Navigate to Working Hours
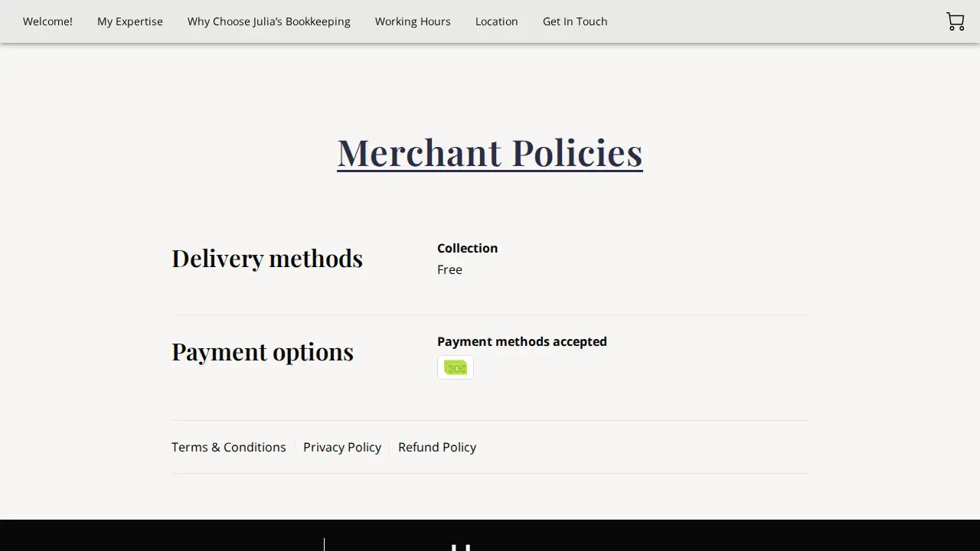 coord(413,21)
